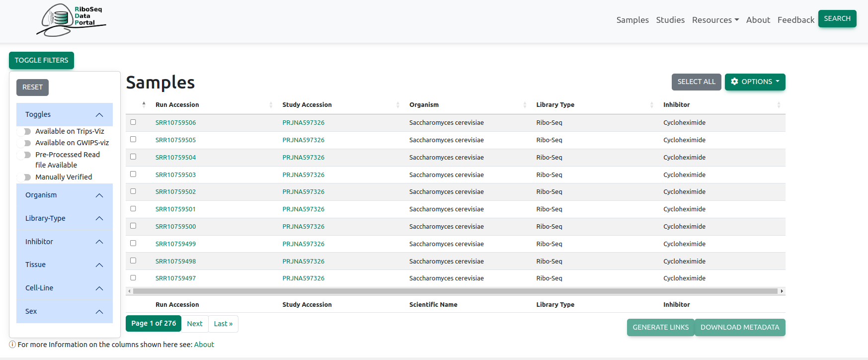
Task: Open the Resources navigation menu
Action: [x=715, y=20]
